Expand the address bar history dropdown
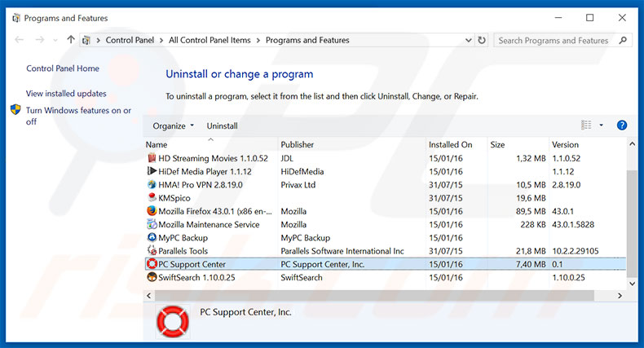Viewport: 644px width, 348px height. [468, 40]
